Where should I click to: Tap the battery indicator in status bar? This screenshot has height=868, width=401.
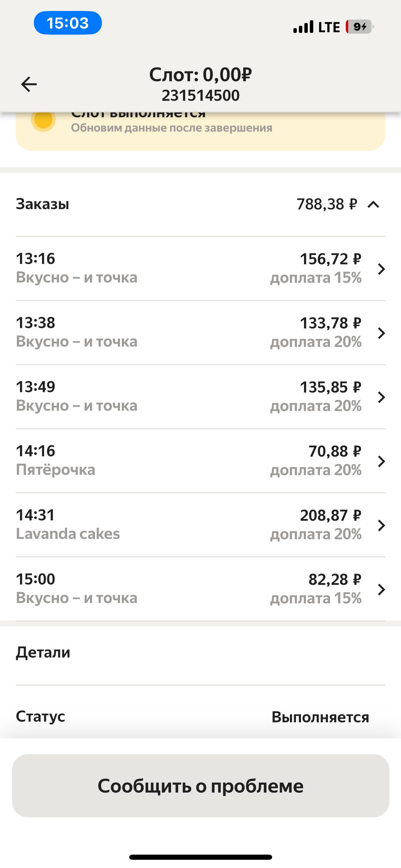point(359,27)
